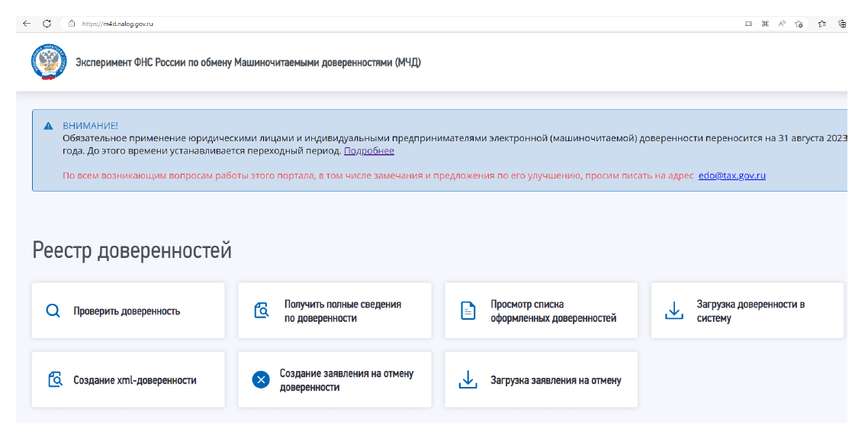This screenshot has width=868, height=435.
Task: Refresh the page in the browser
Action: click(x=47, y=24)
